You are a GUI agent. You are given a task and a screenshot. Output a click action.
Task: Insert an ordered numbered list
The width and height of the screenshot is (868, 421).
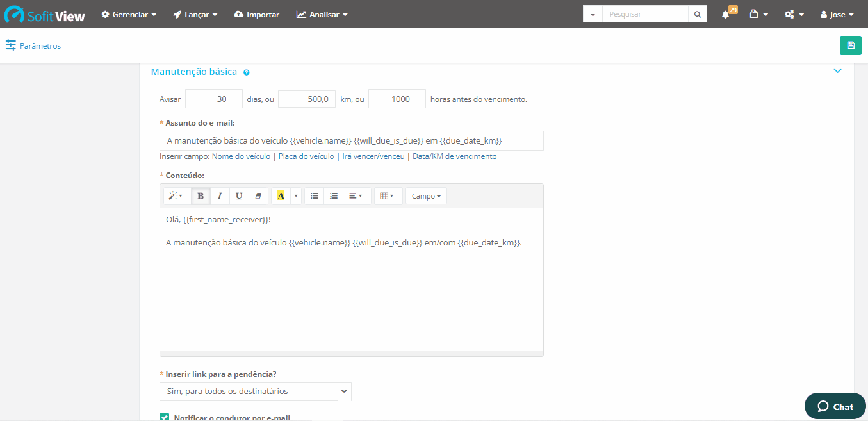[x=334, y=196]
